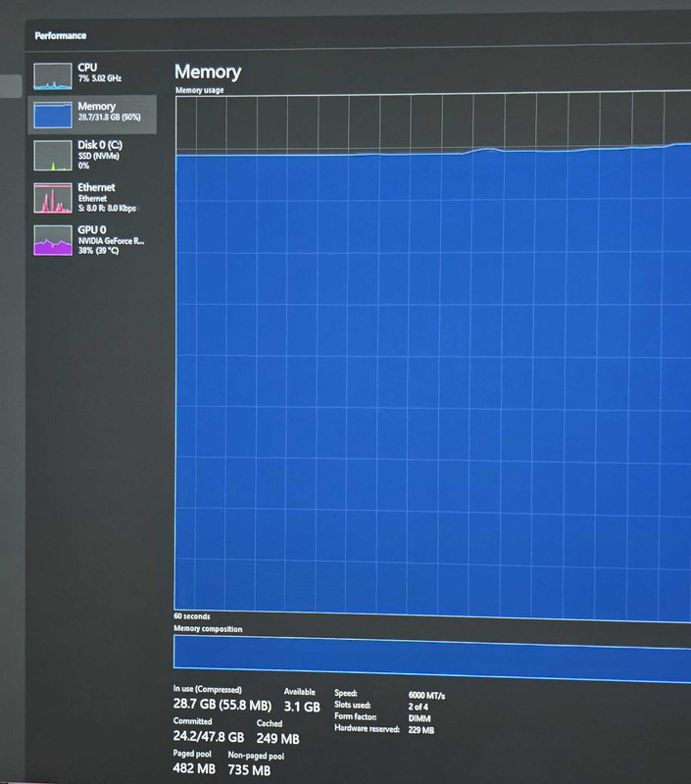Click the 28.7/31.8 GB (90%) memory reading

(109, 117)
